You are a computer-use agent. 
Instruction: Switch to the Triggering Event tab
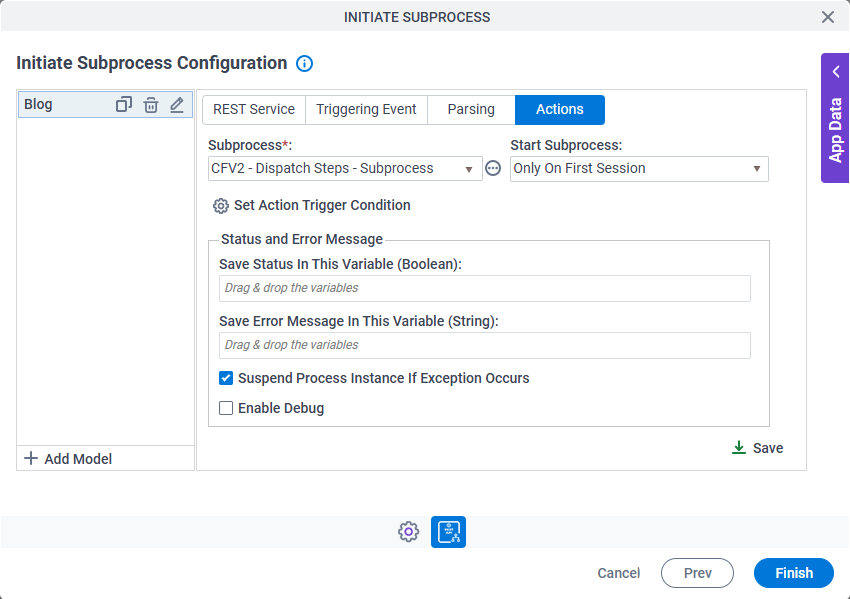pyautogui.click(x=366, y=109)
